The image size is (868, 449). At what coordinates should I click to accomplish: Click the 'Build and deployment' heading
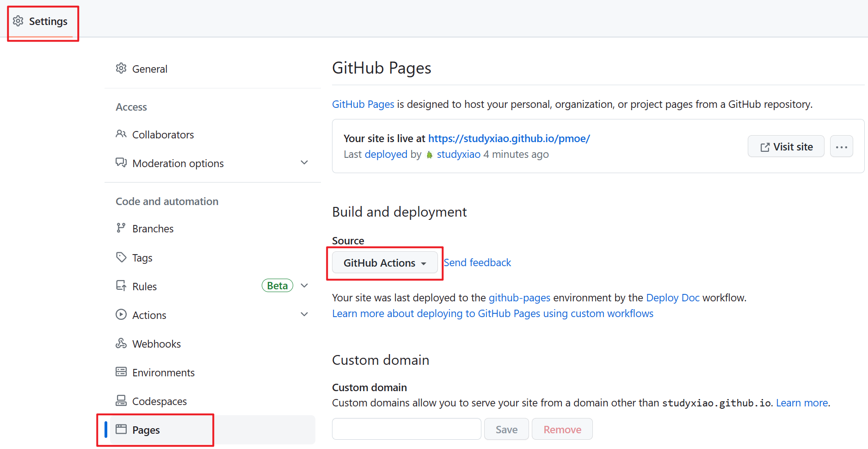tap(400, 212)
